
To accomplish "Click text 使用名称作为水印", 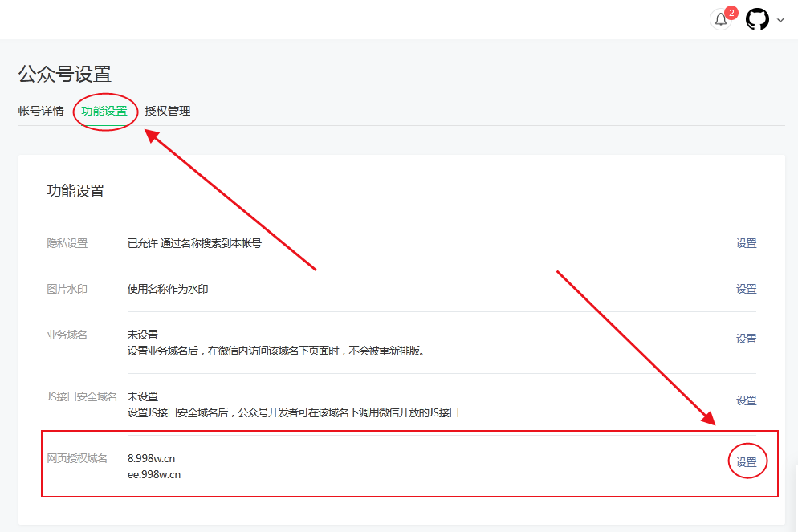I will pyautogui.click(x=168, y=289).
